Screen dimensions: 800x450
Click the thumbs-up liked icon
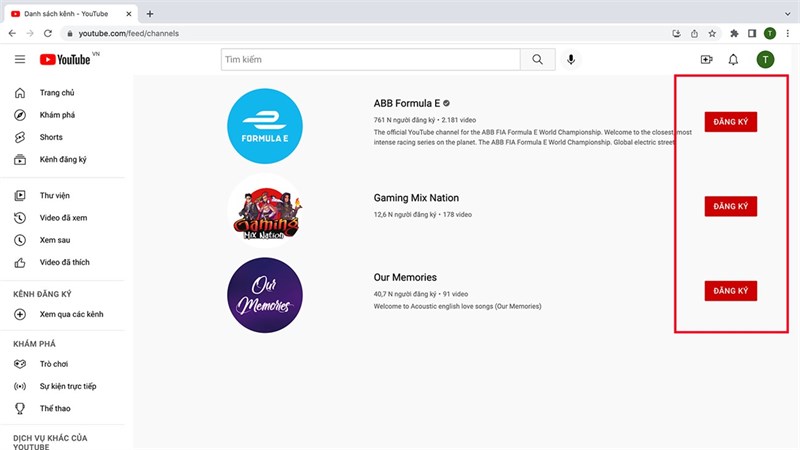click(x=20, y=263)
